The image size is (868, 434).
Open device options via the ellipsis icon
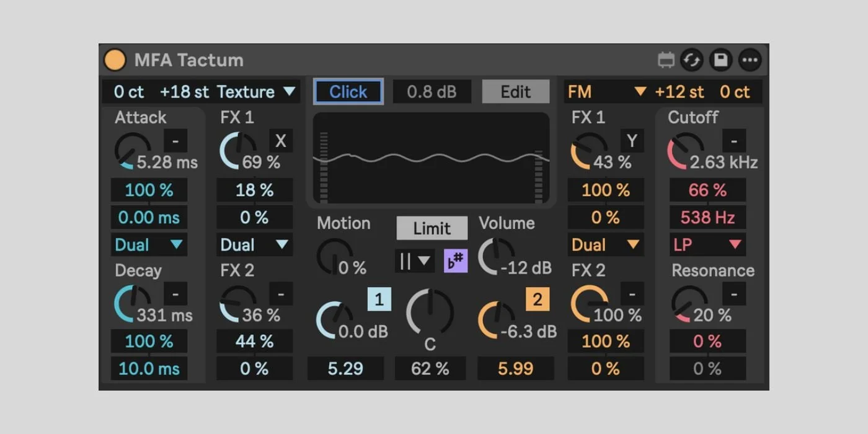coord(750,60)
